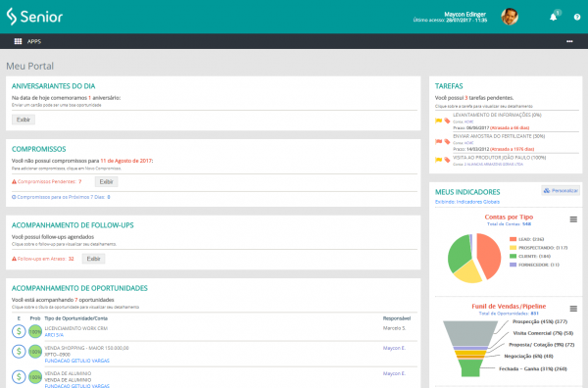This screenshot has width=588, height=388.
Task: Click 100% probability badge of Venda Shopping row
Action: tap(35, 352)
